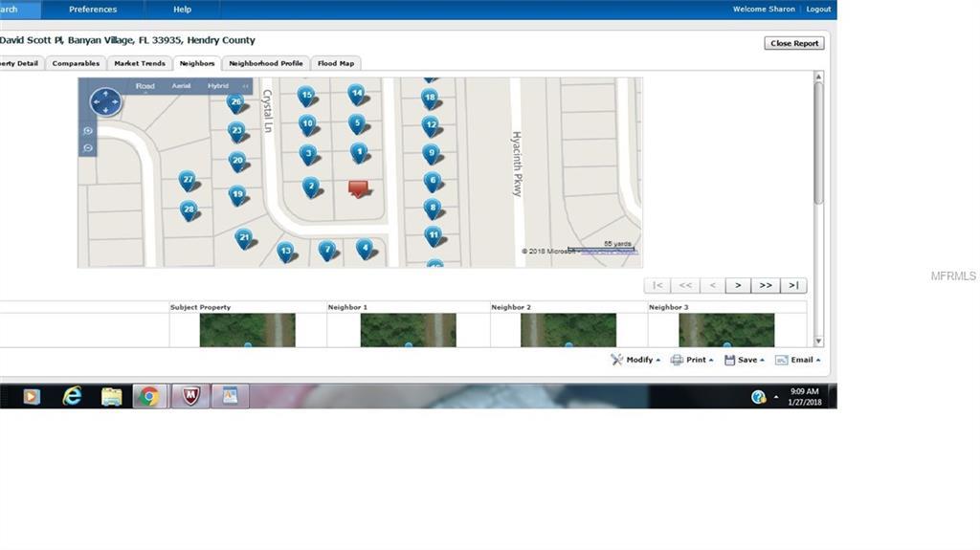Click the Close Report button
980x550 pixels.
794,43
